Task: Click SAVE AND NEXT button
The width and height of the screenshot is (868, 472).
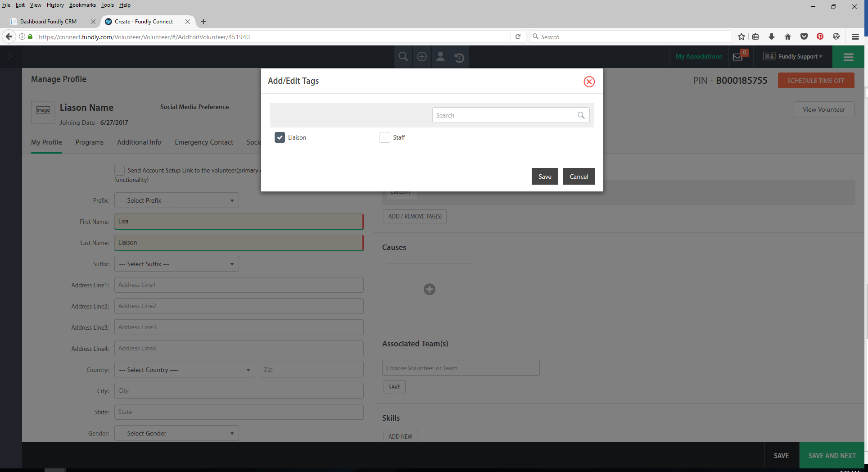Action: [832, 456]
